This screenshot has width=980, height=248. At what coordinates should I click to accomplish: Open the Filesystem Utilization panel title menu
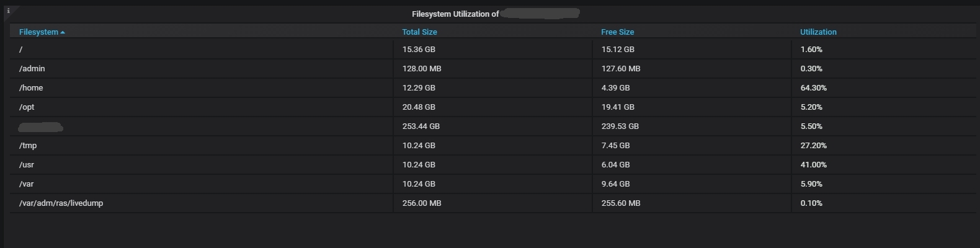point(455,14)
